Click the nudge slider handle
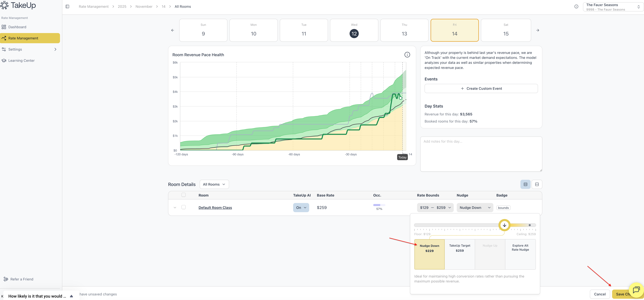644x300 pixels. click(504, 225)
